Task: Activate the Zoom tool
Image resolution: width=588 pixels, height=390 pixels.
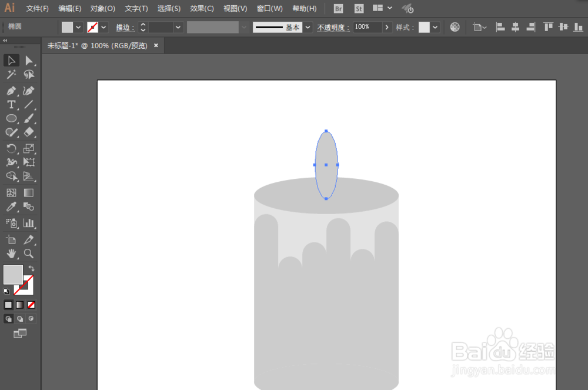Action: 30,254
